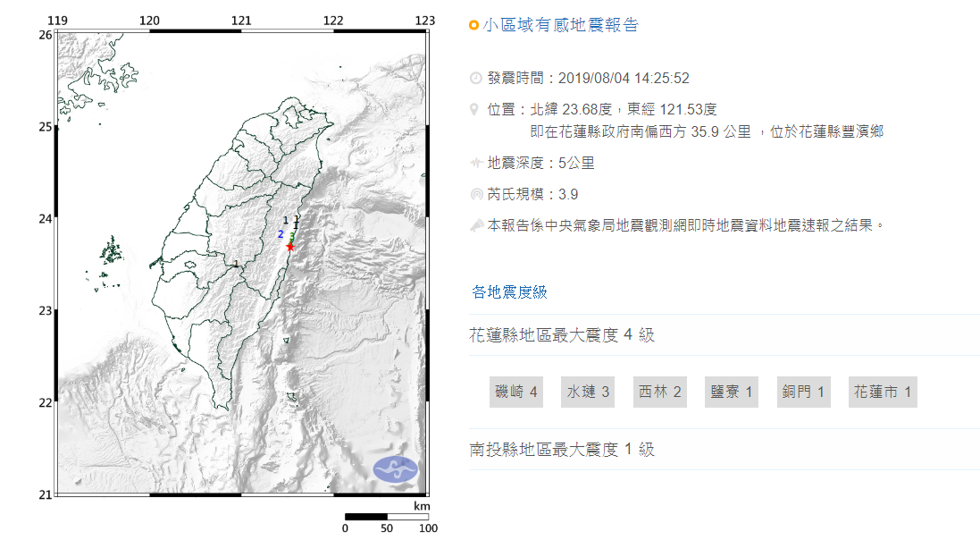Image resolution: width=980 pixels, height=557 pixels.
Task: Click the intensity 1 marker in Nantou
Action: [236, 264]
